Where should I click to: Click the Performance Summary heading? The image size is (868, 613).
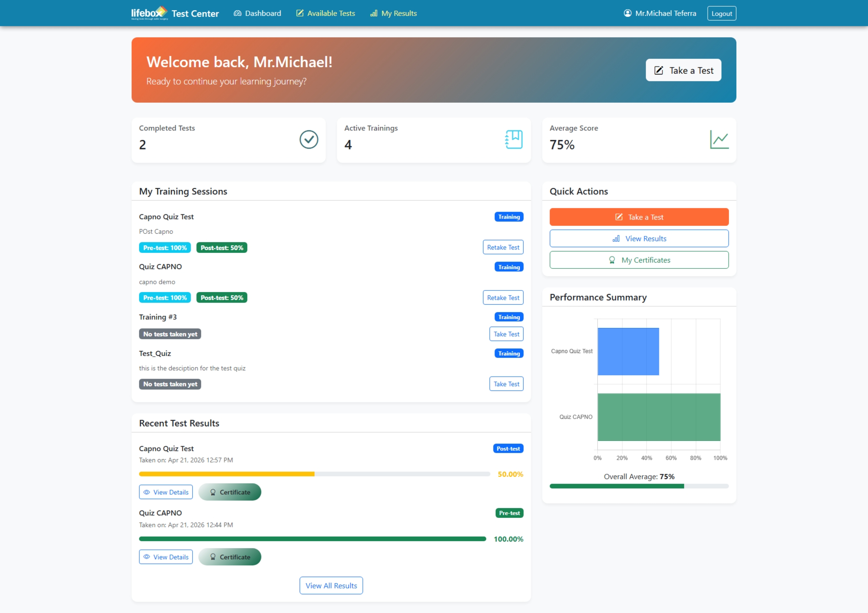598,297
